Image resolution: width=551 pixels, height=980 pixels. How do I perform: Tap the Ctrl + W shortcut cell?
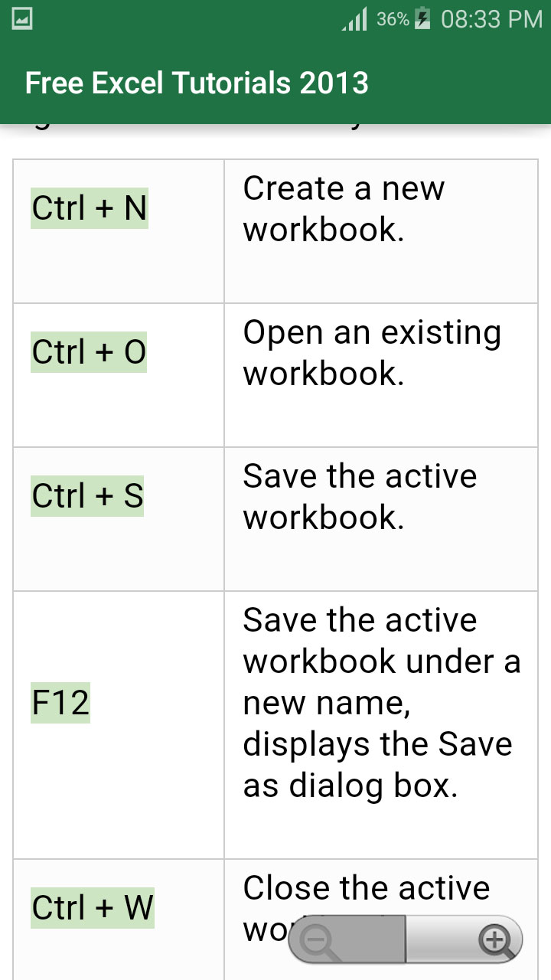coord(92,907)
